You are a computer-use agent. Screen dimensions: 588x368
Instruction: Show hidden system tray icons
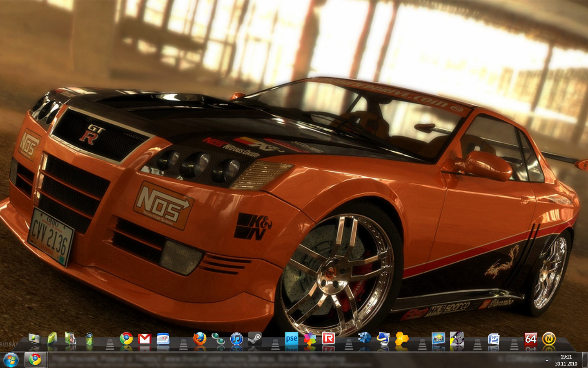(547, 360)
